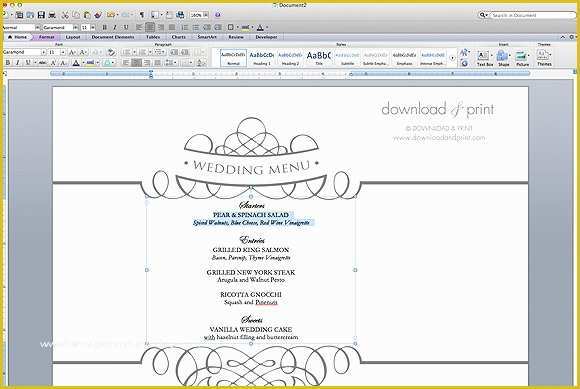Click the Clear Formatting icon in the ribbon
The height and width of the screenshot is (389, 580).
[x=111, y=52]
